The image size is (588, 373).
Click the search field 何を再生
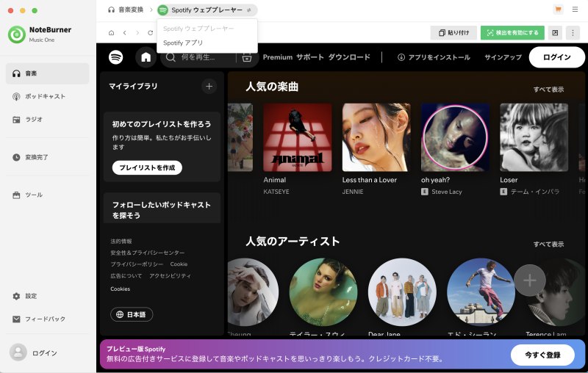(198, 57)
